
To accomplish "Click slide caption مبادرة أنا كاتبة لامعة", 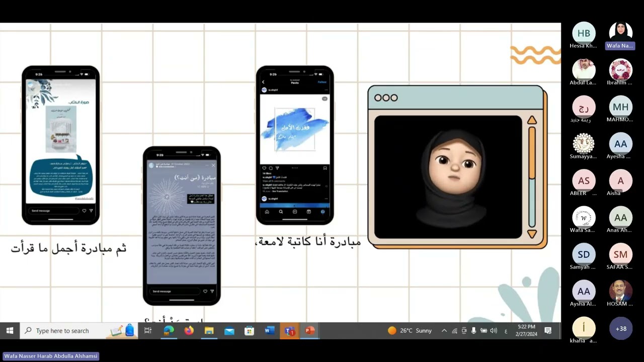I will coord(308,242).
